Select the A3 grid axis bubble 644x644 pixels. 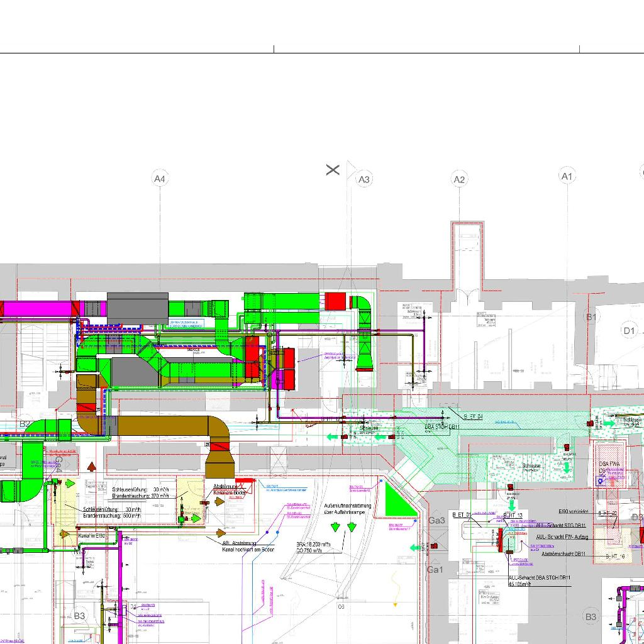coord(364,179)
